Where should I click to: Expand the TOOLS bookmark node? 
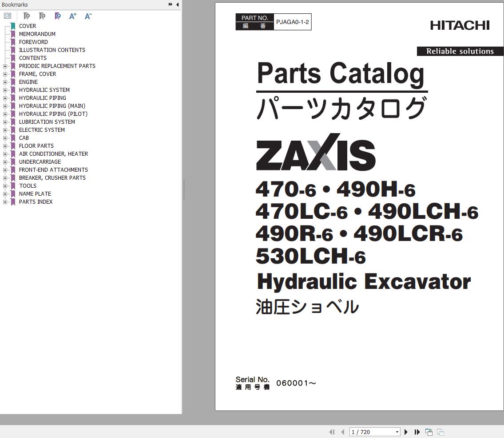[5, 186]
